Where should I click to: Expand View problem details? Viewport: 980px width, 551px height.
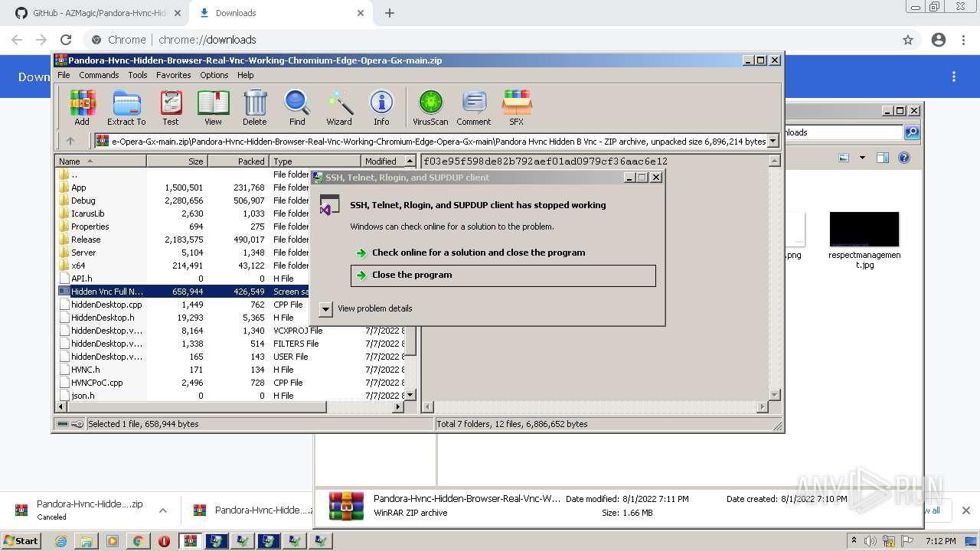(x=367, y=308)
